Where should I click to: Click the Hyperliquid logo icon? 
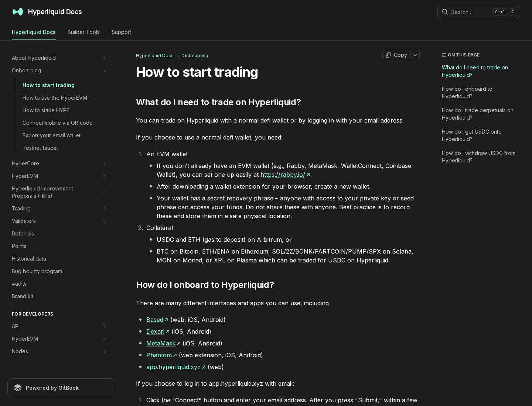click(18, 12)
